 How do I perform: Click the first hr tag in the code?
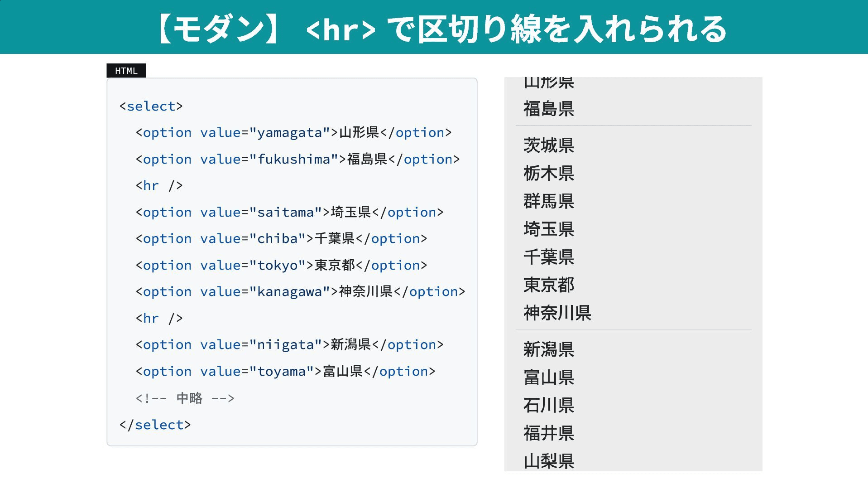tap(158, 185)
